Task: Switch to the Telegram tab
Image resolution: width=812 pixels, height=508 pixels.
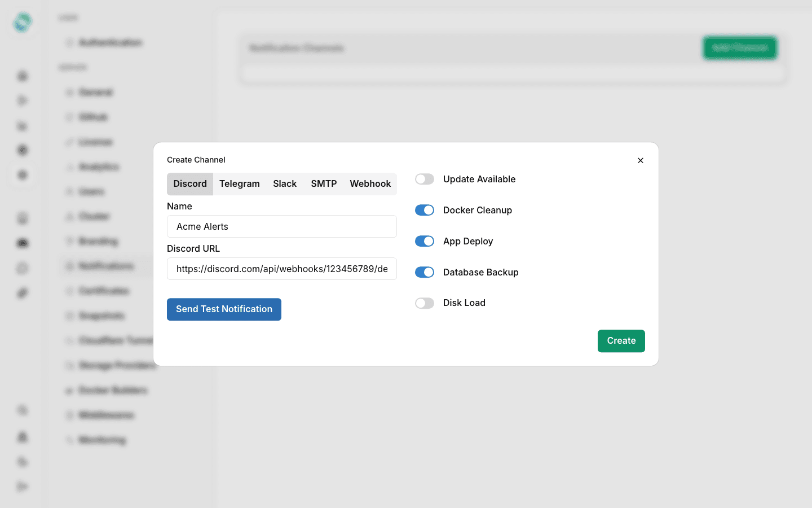Action: coord(240,184)
